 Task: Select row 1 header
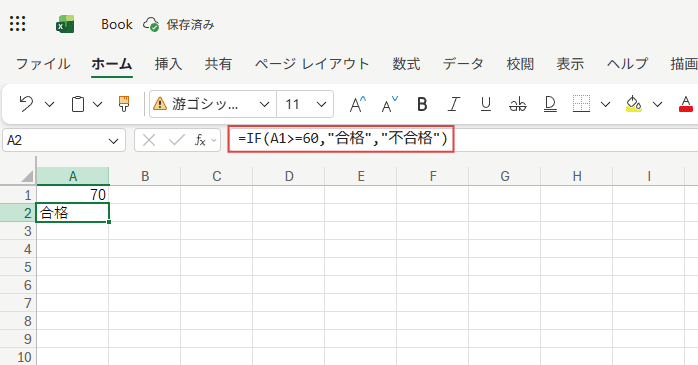coord(18,195)
